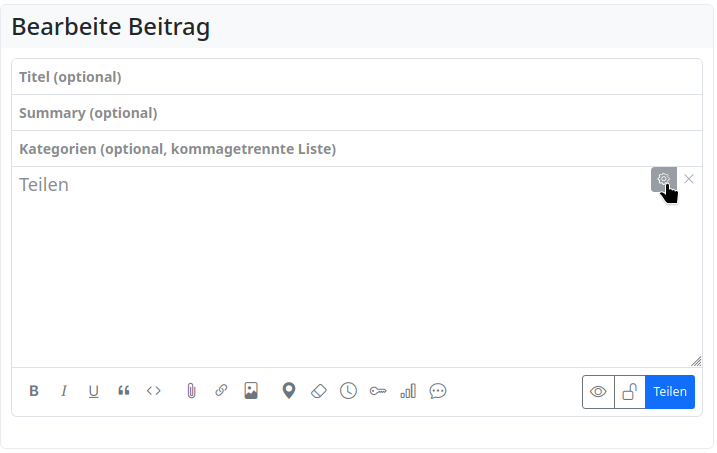The height and width of the screenshot is (453, 717).
Task: Insert a code block
Action: pyautogui.click(x=154, y=391)
